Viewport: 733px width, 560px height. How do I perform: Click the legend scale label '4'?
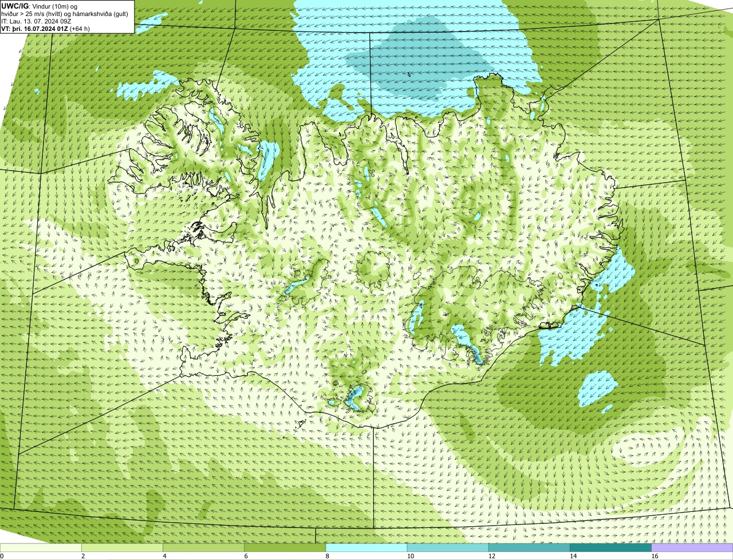click(x=164, y=556)
